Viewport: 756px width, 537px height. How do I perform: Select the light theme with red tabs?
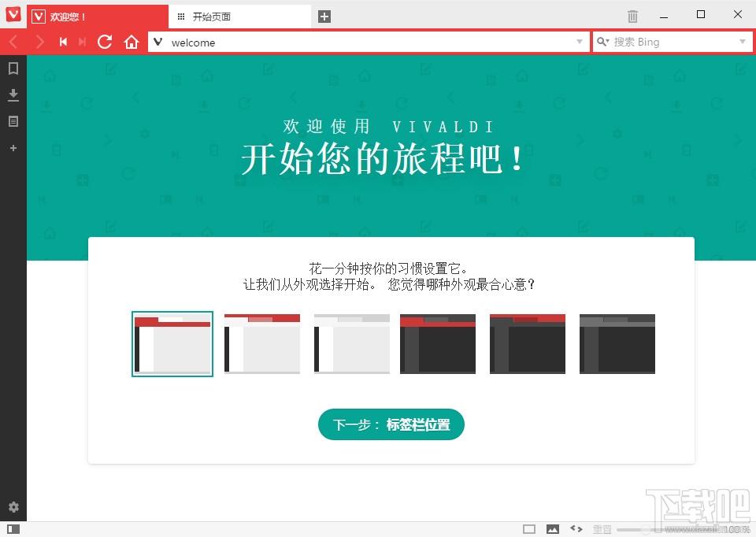pos(172,344)
